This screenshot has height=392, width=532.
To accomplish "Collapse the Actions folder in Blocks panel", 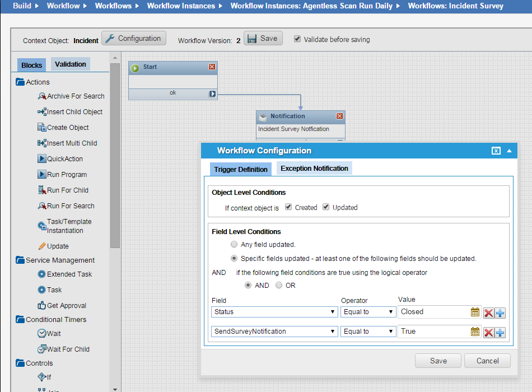I will point(21,82).
